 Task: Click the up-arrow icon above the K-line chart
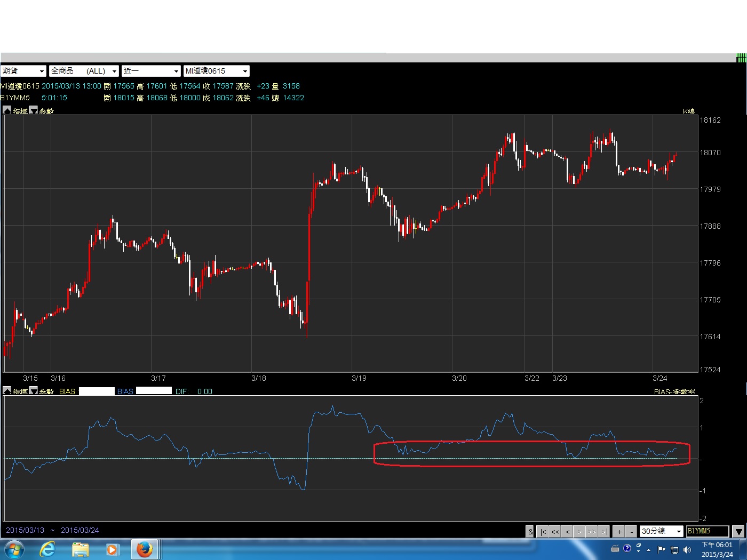tap(7, 110)
